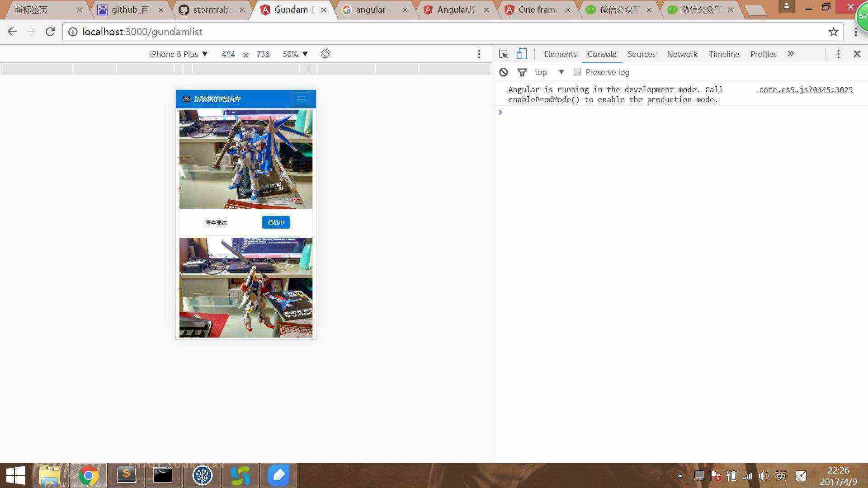The width and height of the screenshot is (868, 488).
Task: Click the WeChat public account tab icon
Action: click(x=592, y=9)
